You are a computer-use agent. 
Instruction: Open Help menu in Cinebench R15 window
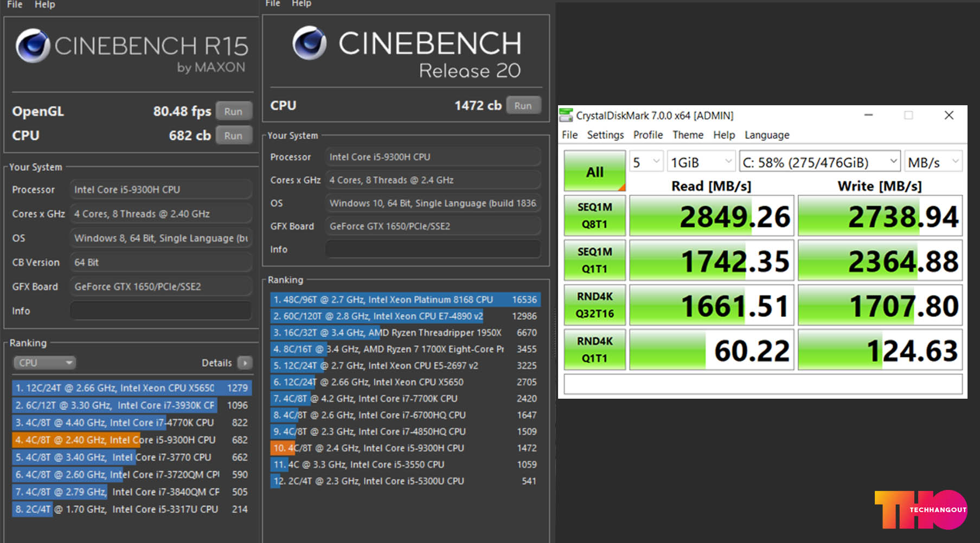pos(45,4)
